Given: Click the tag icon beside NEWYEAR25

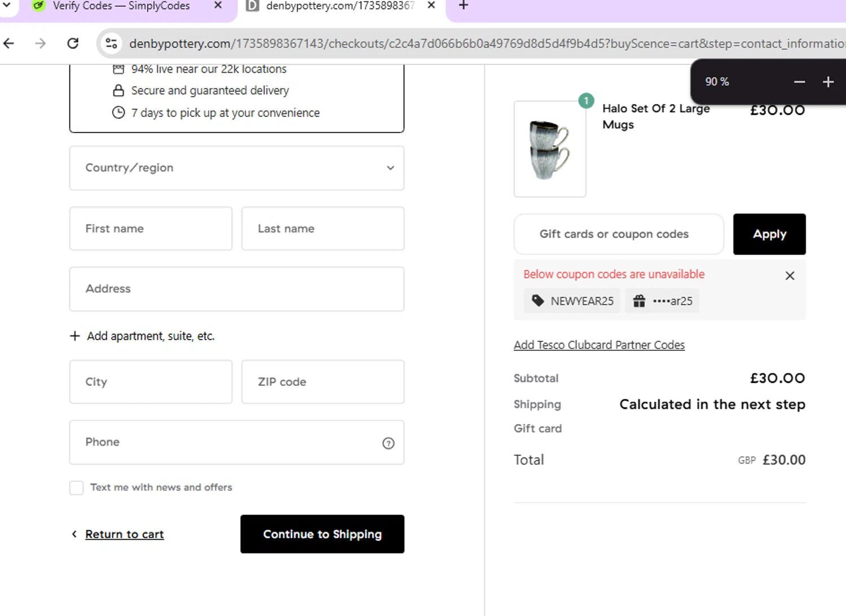Looking at the screenshot, I should (x=538, y=301).
